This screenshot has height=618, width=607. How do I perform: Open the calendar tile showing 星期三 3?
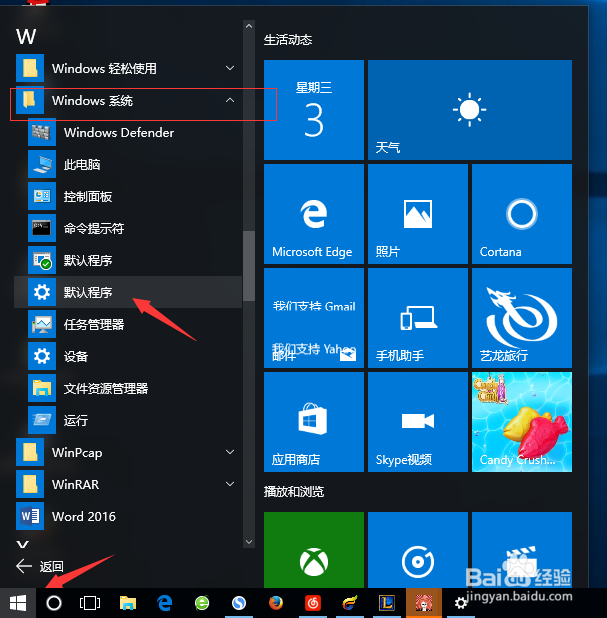click(x=314, y=110)
